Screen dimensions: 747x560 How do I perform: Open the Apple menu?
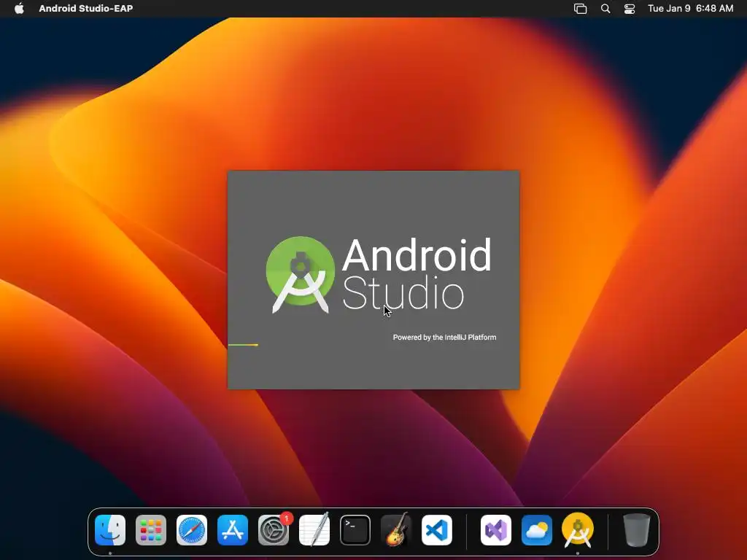pos(19,9)
